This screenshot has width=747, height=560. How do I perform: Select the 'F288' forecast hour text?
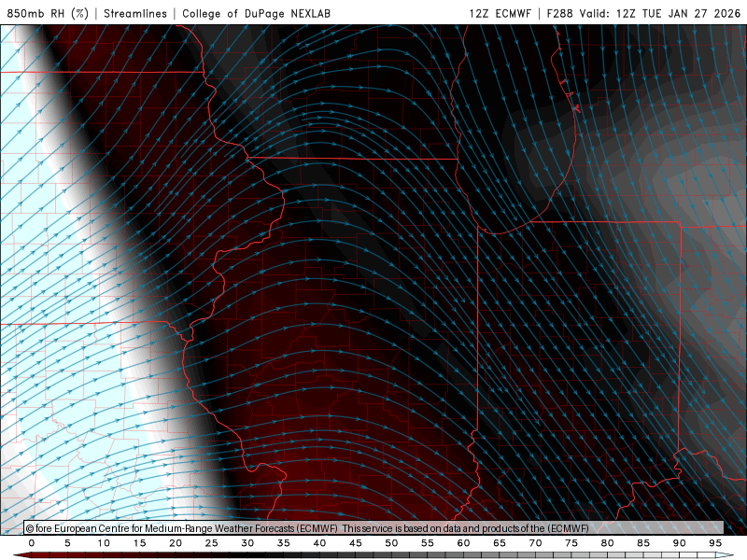point(559,13)
